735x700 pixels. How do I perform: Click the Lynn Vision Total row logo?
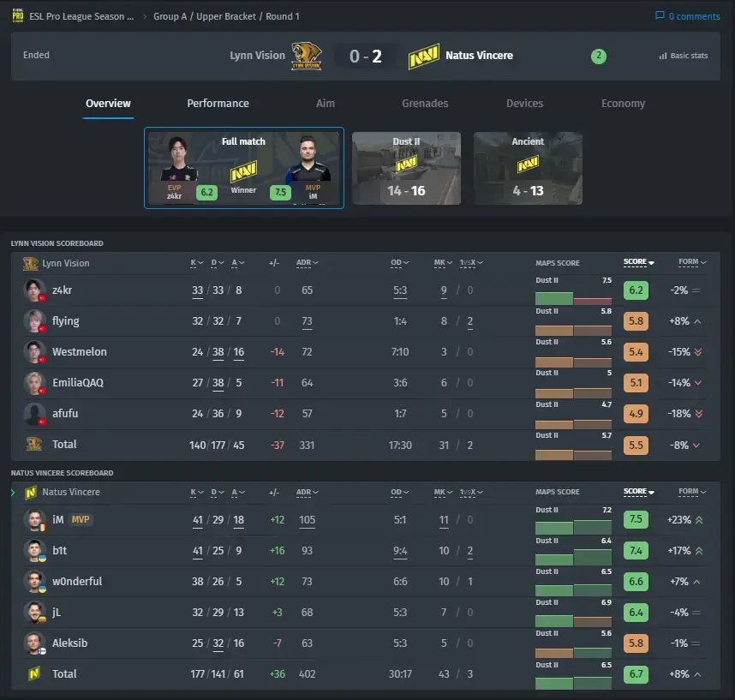(x=33, y=444)
